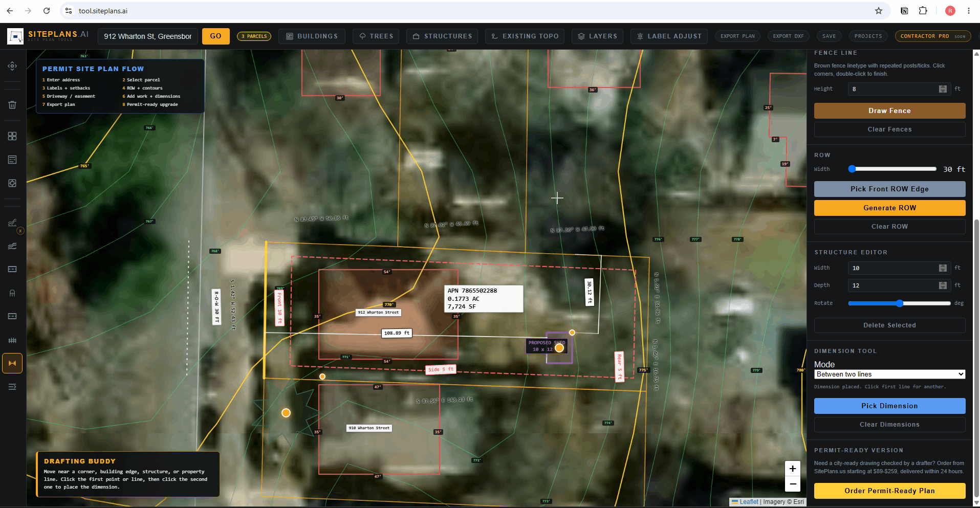The image size is (980, 508).
Task: Click the structure Depth input field
Action: tap(899, 285)
